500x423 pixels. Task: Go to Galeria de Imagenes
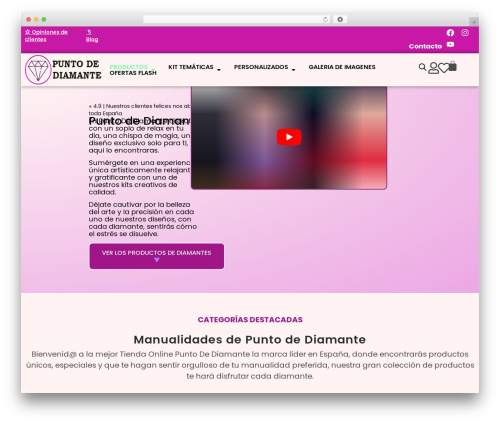coord(342,67)
